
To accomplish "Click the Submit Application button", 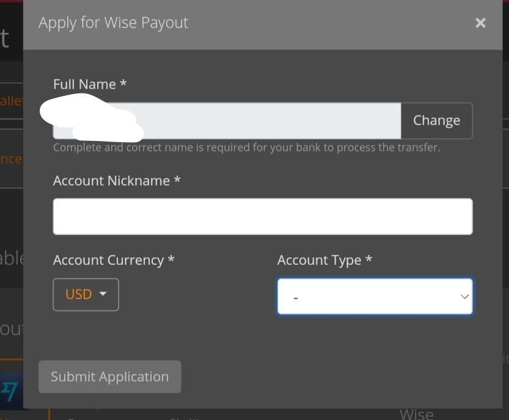I will click(110, 377).
